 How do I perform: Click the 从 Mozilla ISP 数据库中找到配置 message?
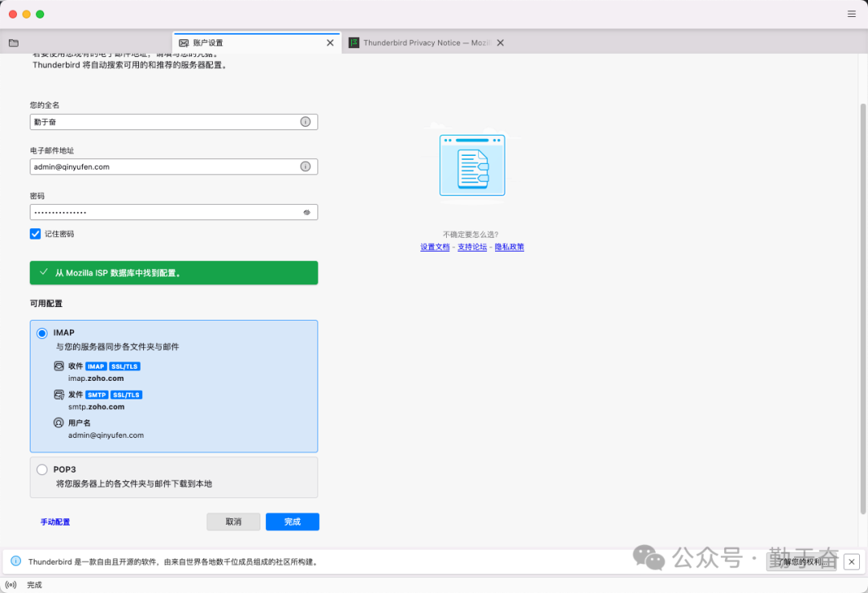(118, 273)
